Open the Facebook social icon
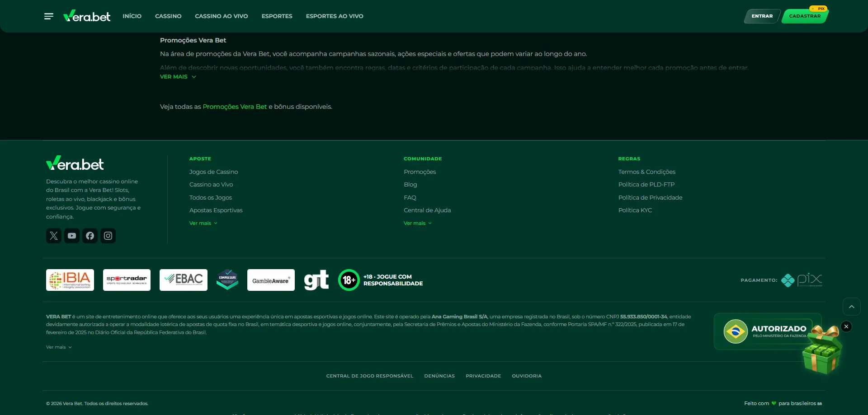The height and width of the screenshot is (415, 868). [90, 236]
